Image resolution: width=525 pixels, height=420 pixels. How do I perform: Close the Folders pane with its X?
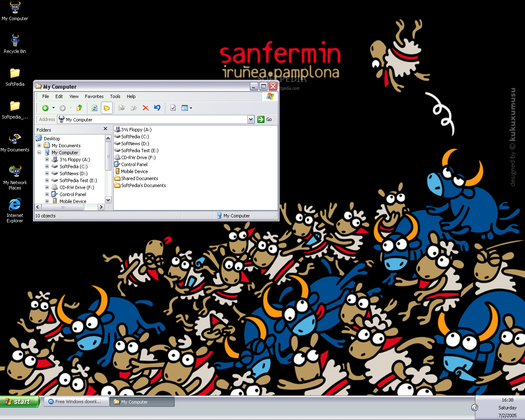(x=105, y=129)
